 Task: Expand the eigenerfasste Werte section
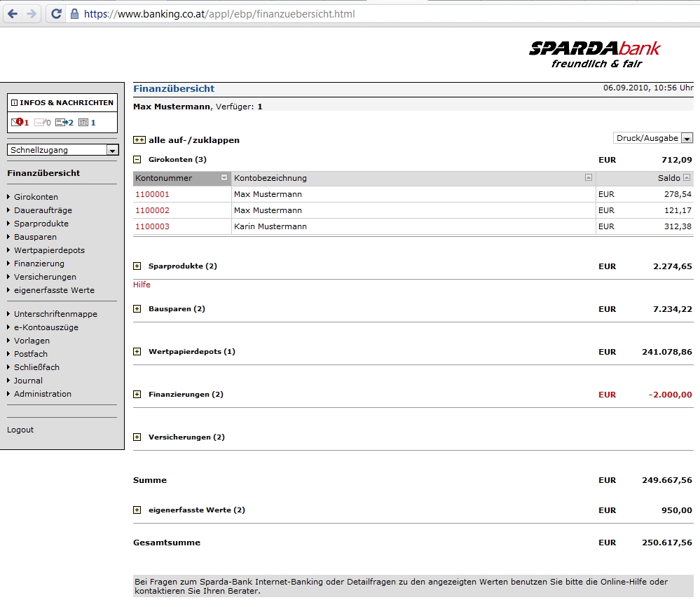[137, 510]
